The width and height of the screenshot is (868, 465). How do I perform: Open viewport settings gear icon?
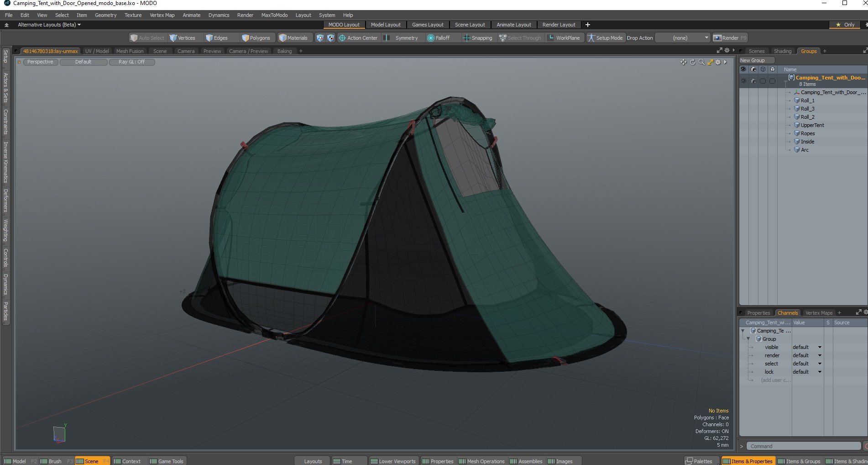point(718,62)
